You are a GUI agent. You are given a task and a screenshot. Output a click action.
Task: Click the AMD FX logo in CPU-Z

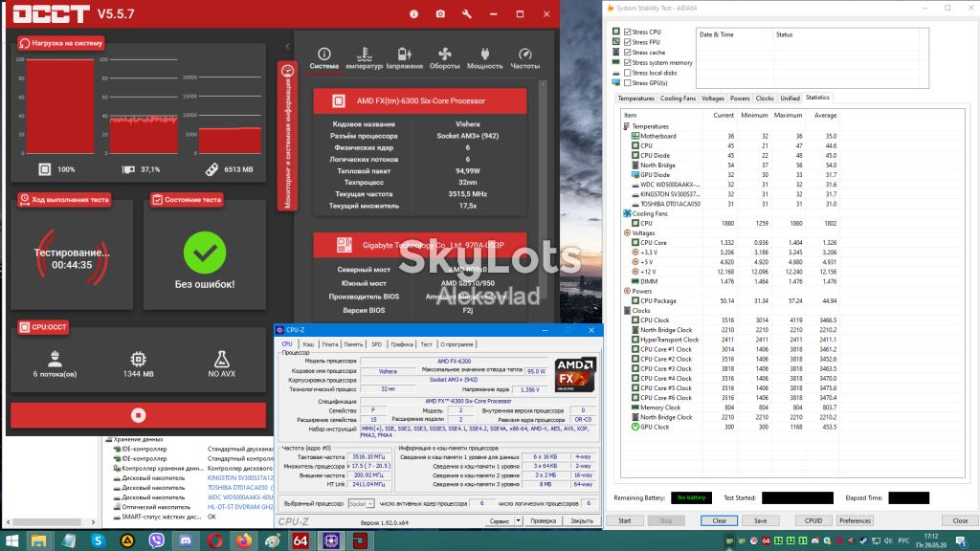(575, 374)
